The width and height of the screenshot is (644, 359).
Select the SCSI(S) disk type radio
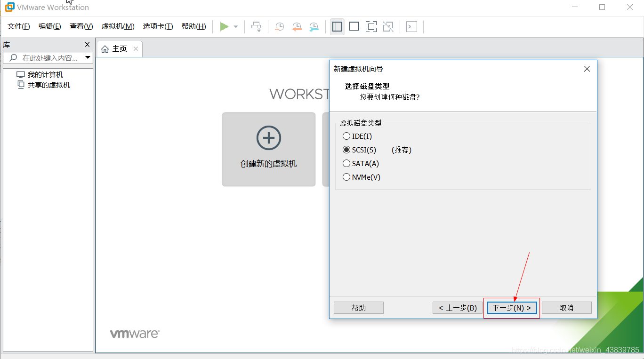pyautogui.click(x=346, y=150)
